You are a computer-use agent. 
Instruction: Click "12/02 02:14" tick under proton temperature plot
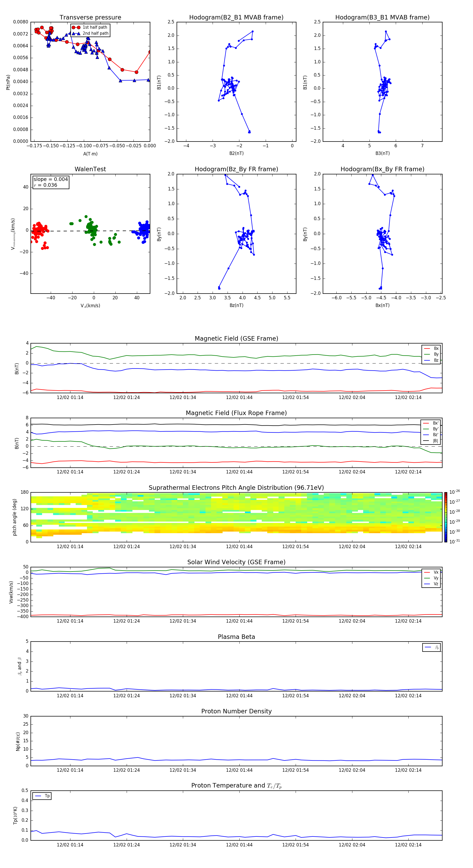click(408, 845)
